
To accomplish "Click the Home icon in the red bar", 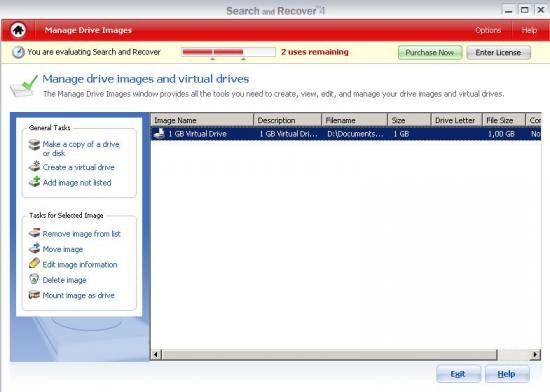I will click(x=18, y=30).
